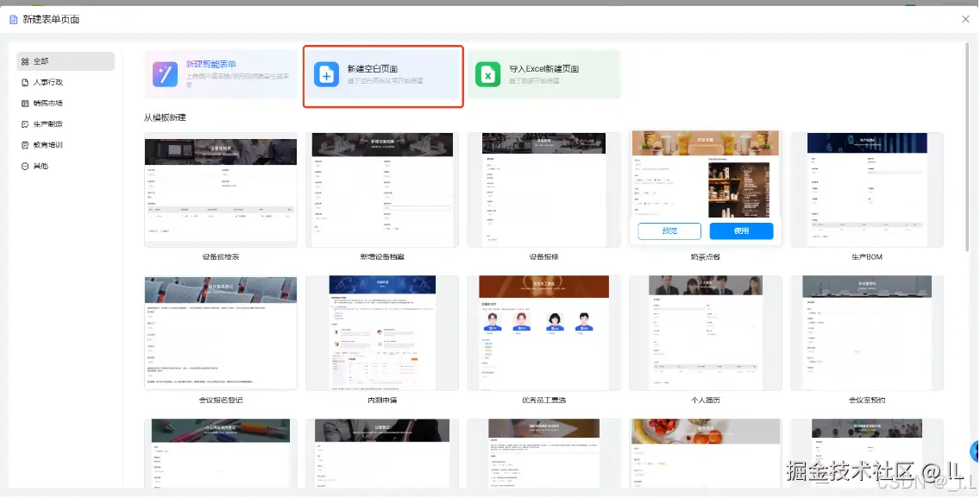This screenshot has width=980, height=499.
Task: Open the 设备报修 template thumbnail
Action: coord(543,190)
